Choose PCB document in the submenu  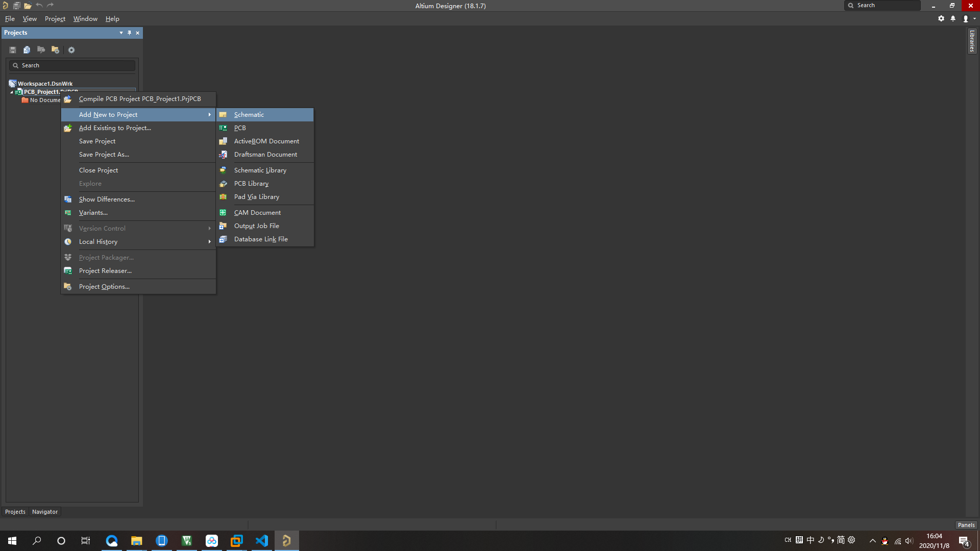point(240,128)
